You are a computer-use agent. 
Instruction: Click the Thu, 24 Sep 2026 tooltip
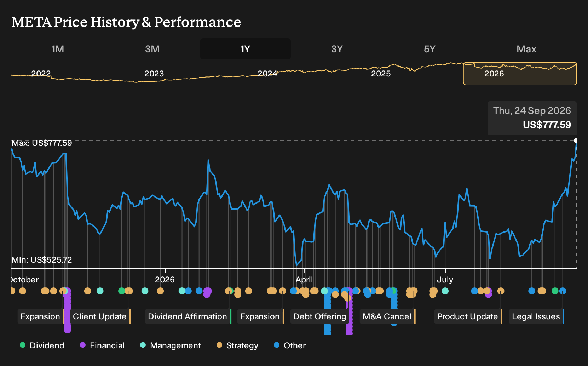pos(532,118)
